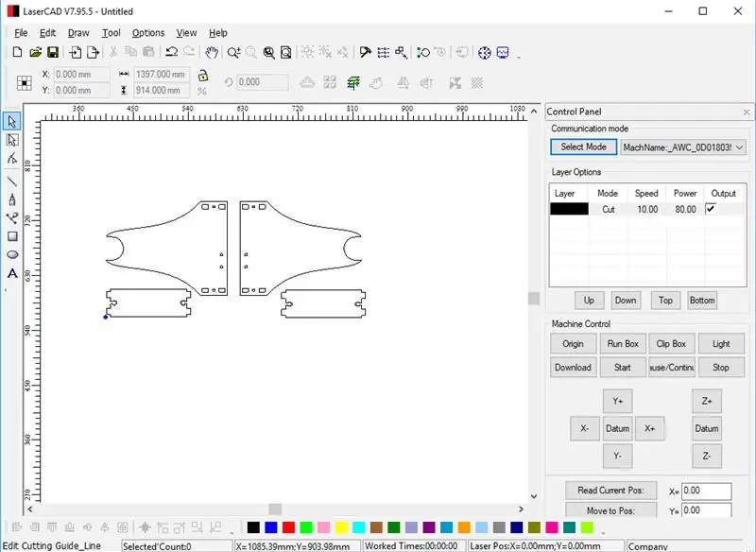Expand the color palette overflow arrow
This screenshot has height=552, width=756.
pos(603,532)
